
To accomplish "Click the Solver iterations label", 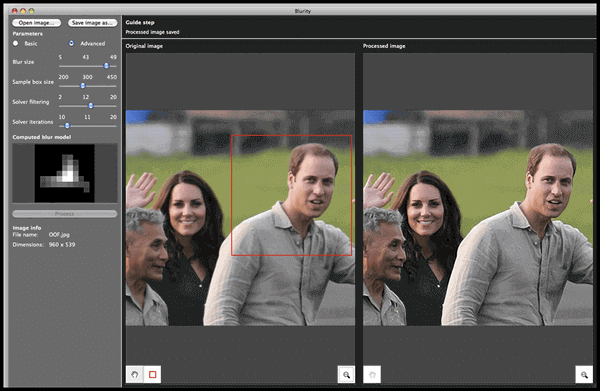I will pyautogui.click(x=33, y=122).
